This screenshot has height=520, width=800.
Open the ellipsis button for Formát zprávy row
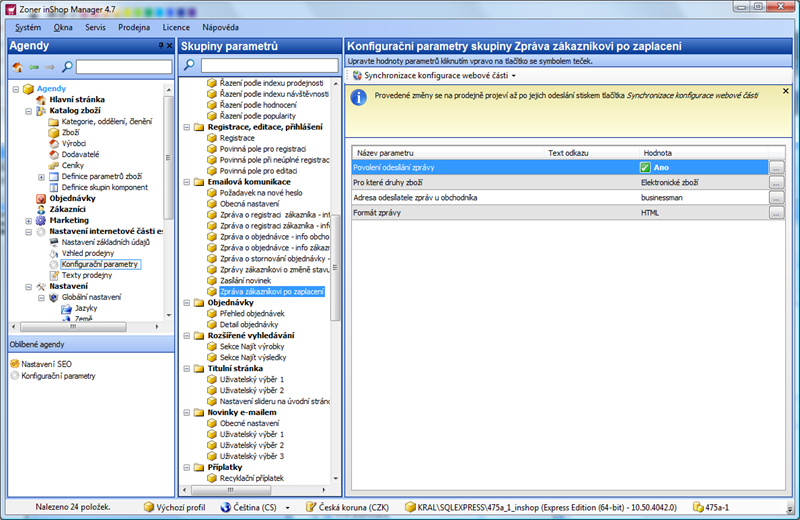[x=776, y=213]
